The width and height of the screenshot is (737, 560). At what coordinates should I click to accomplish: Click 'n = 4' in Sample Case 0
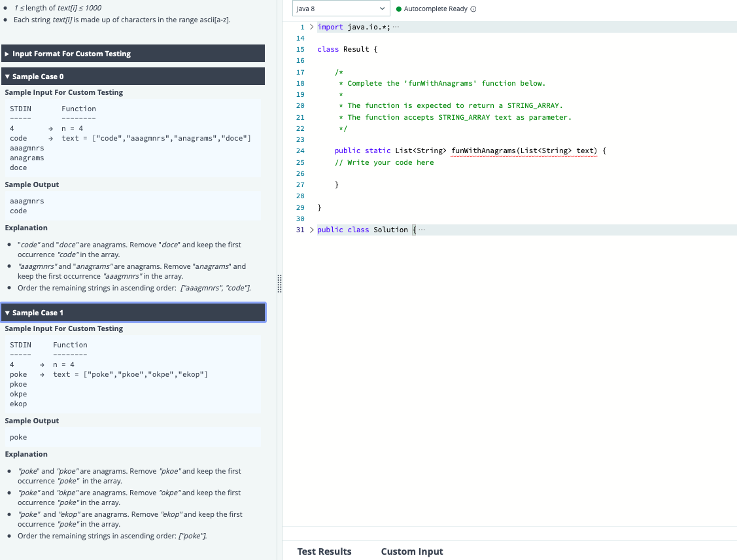[73, 128]
